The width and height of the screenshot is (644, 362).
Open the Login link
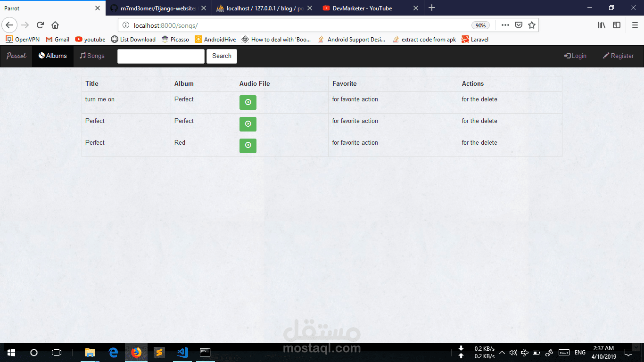[x=575, y=56]
